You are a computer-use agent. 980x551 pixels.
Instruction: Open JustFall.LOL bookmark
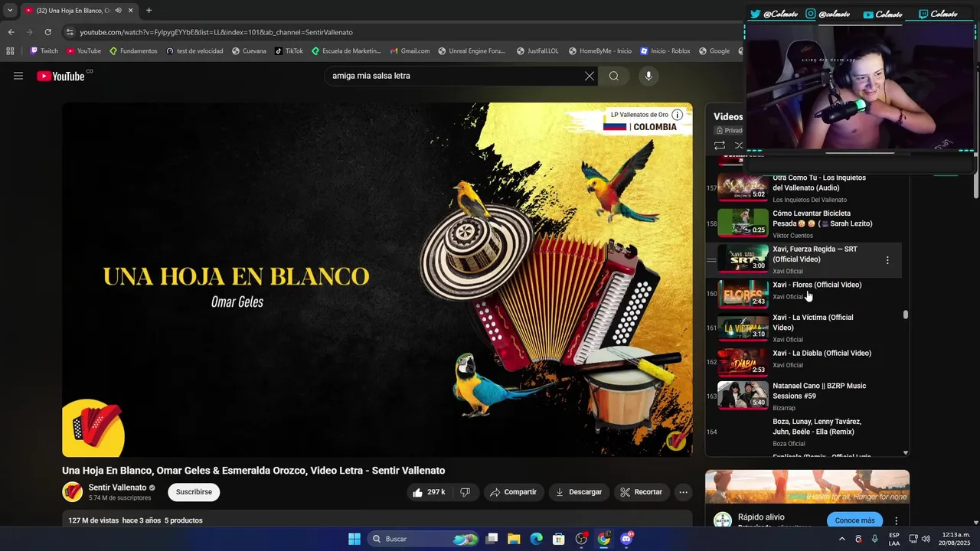point(537,51)
